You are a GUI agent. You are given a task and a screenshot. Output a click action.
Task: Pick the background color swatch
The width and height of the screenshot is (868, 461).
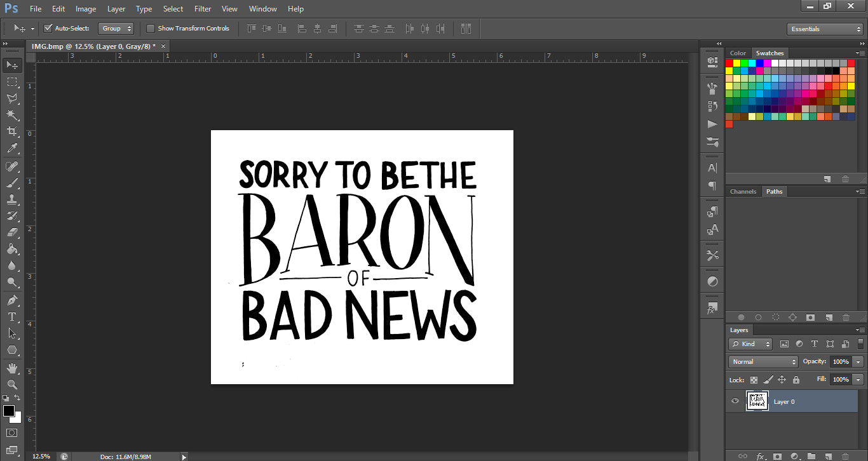(18, 418)
